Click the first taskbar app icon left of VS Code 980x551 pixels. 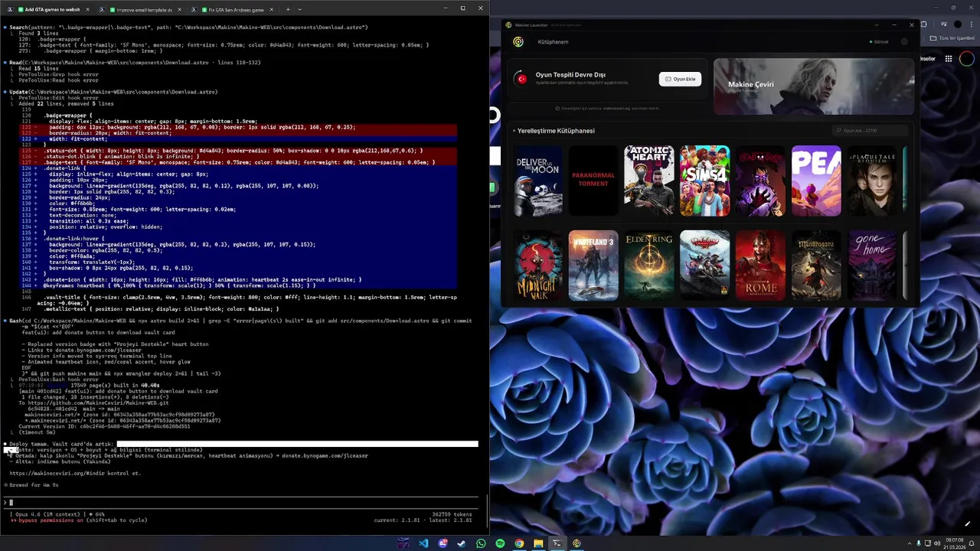403,543
